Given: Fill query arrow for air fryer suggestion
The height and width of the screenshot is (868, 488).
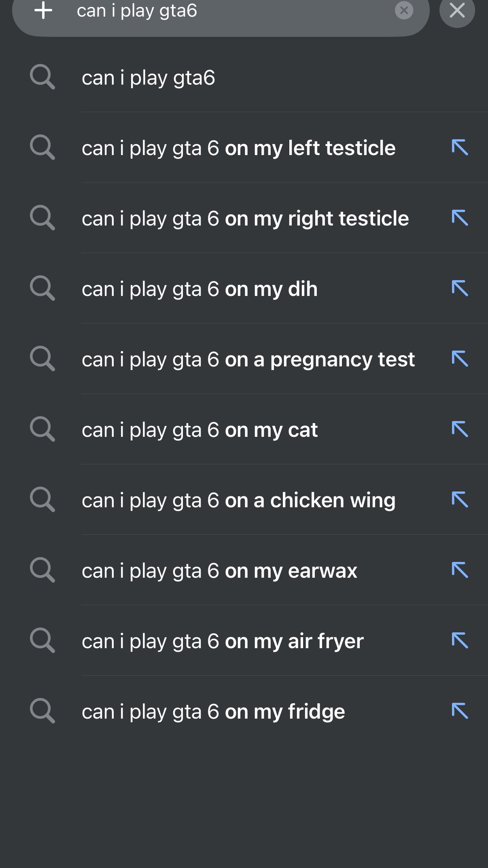Looking at the screenshot, I should [x=460, y=640].
